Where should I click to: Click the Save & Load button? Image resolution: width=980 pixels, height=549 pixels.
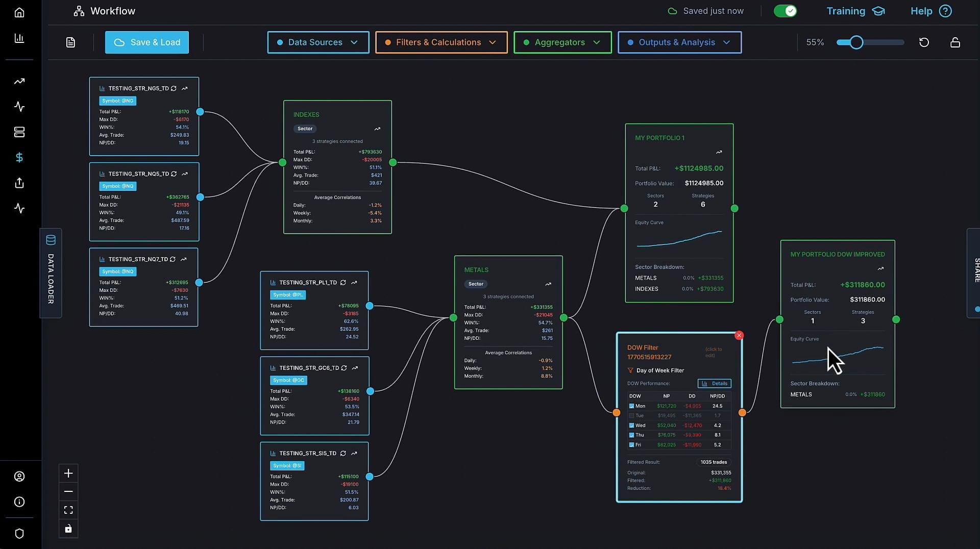[146, 42]
